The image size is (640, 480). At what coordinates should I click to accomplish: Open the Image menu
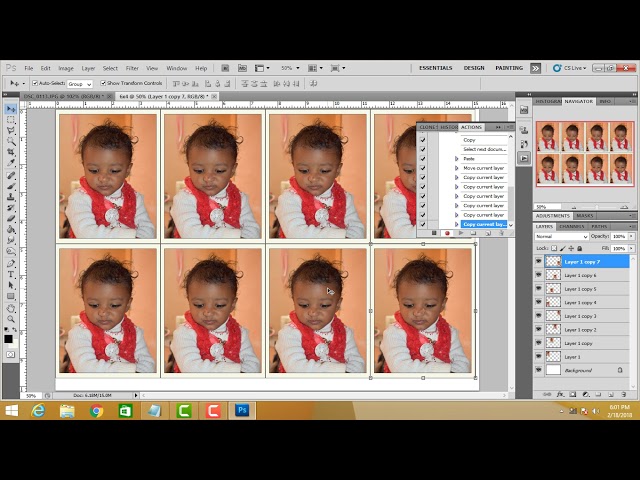(66, 69)
